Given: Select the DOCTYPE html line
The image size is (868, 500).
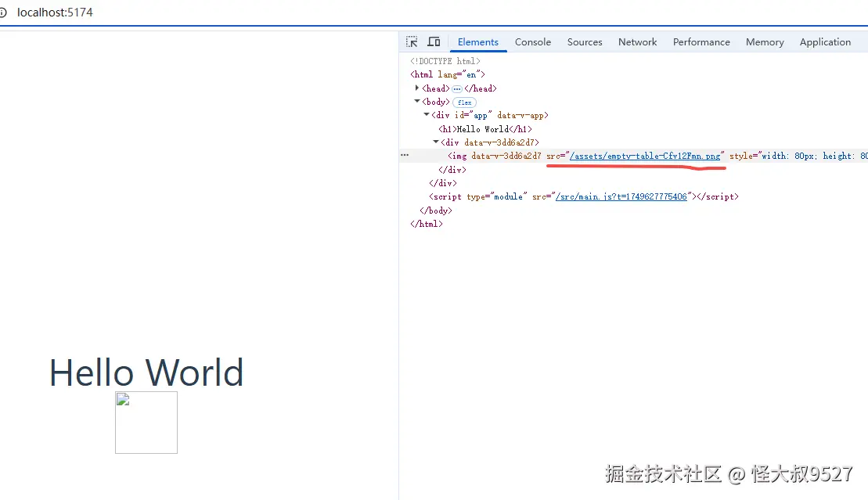Looking at the screenshot, I should [445, 61].
